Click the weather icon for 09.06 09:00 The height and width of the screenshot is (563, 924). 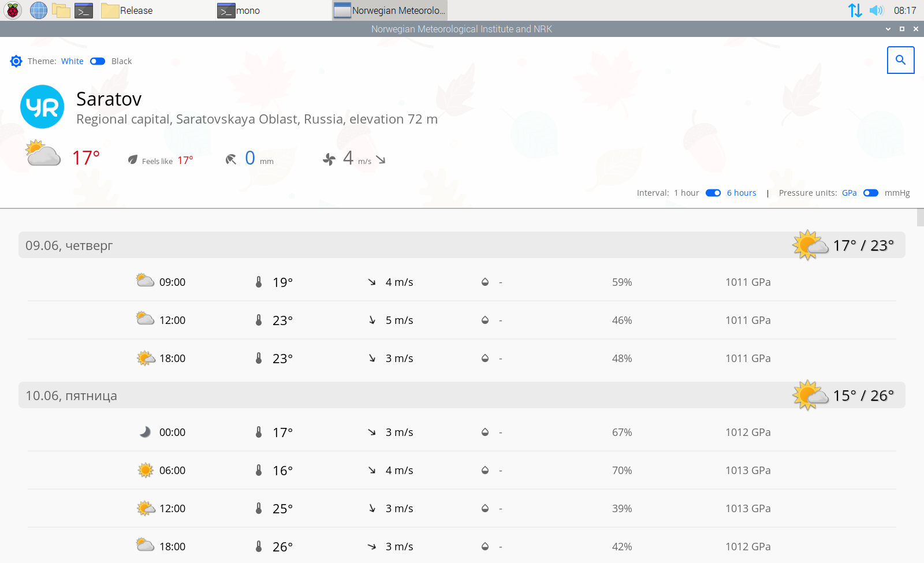pos(145,281)
